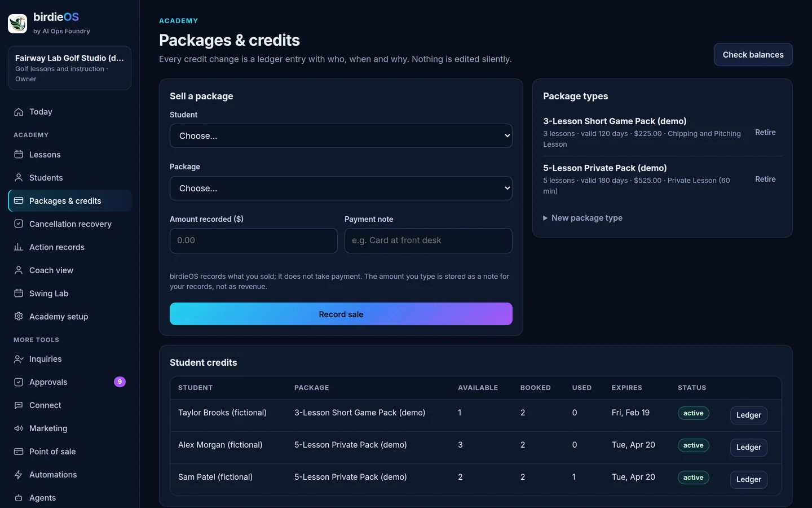Click the Point of sale card icon
Image resolution: width=812 pixels, height=508 pixels.
(x=19, y=452)
